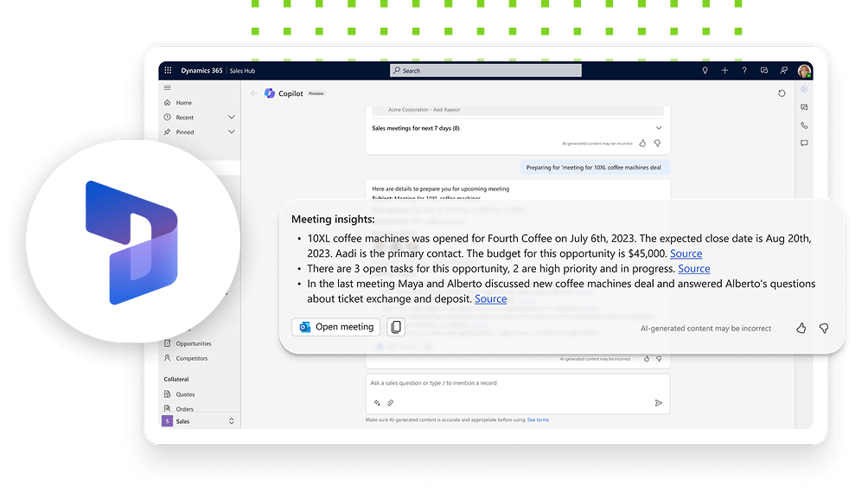Open Source link after the $45,000 budget sentence
The width and height of the screenshot is (868, 493).
coord(686,253)
